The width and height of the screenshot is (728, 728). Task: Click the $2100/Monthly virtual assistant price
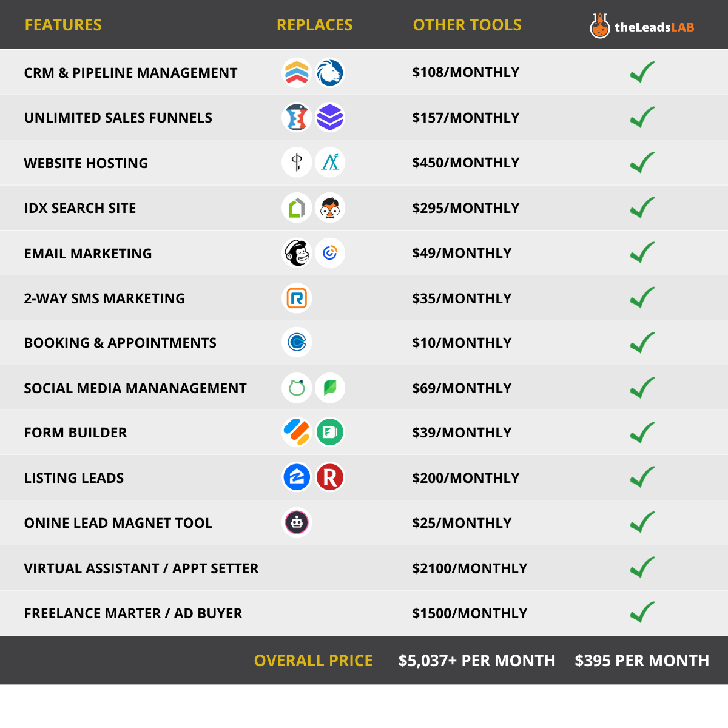(470, 568)
